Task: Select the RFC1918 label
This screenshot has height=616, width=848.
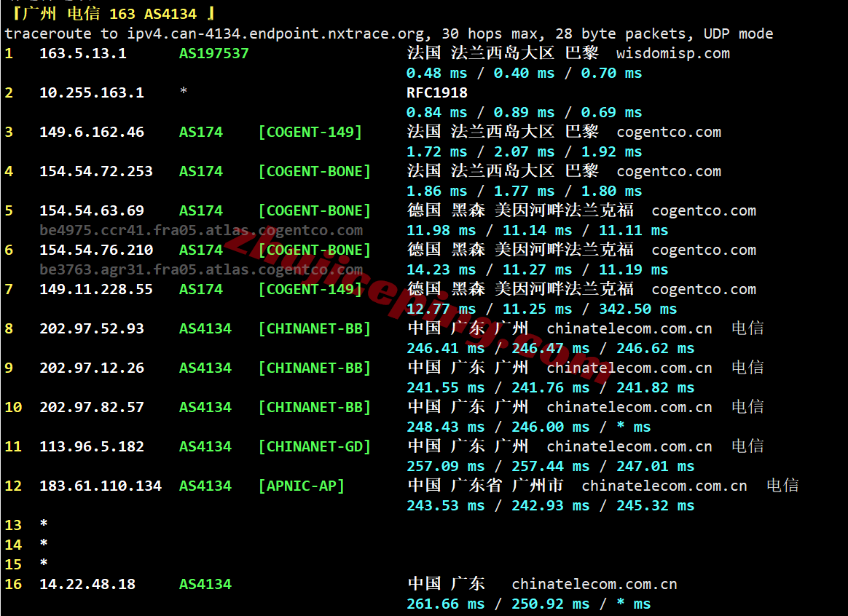Action: click(437, 93)
